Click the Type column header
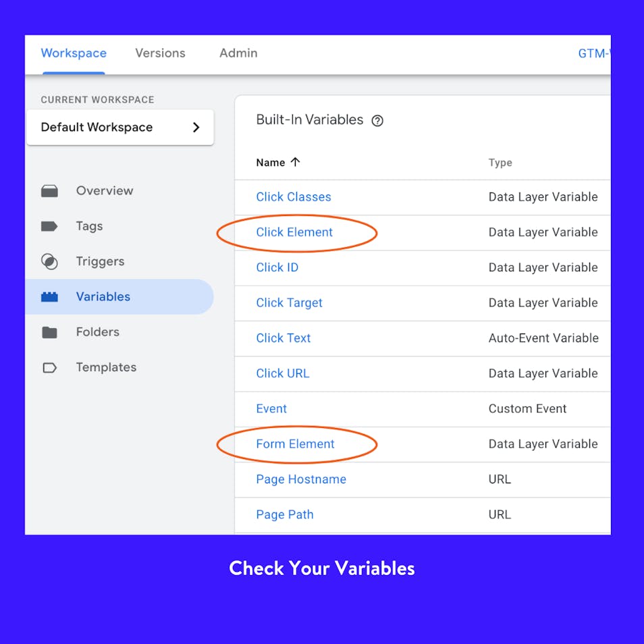 (500, 163)
